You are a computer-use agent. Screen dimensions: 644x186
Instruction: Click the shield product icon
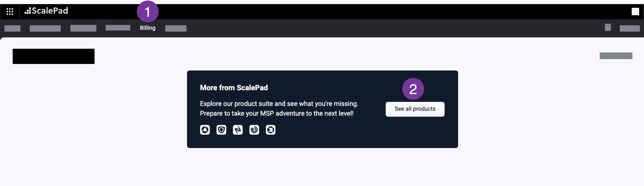pos(221,130)
